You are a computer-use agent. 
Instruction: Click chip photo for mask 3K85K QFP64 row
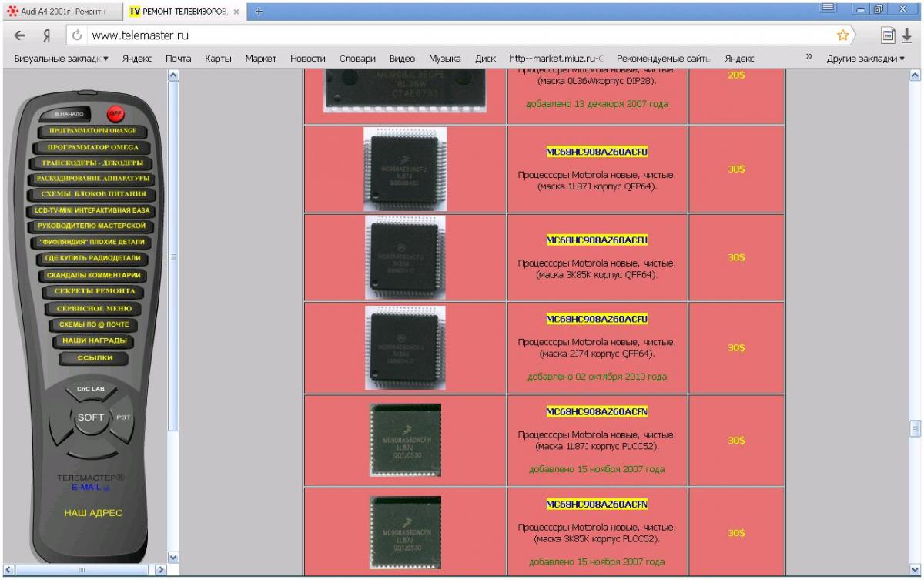click(x=405, y=257)
